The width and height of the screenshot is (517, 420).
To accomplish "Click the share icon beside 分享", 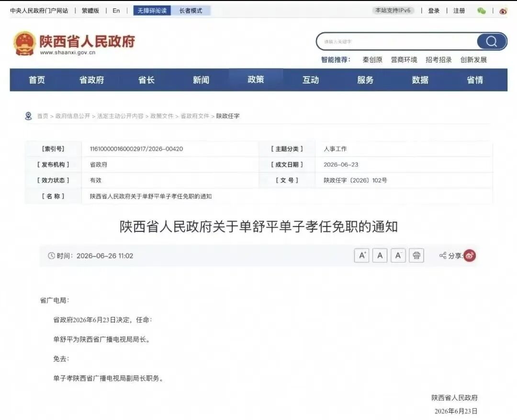I will 443,255.
